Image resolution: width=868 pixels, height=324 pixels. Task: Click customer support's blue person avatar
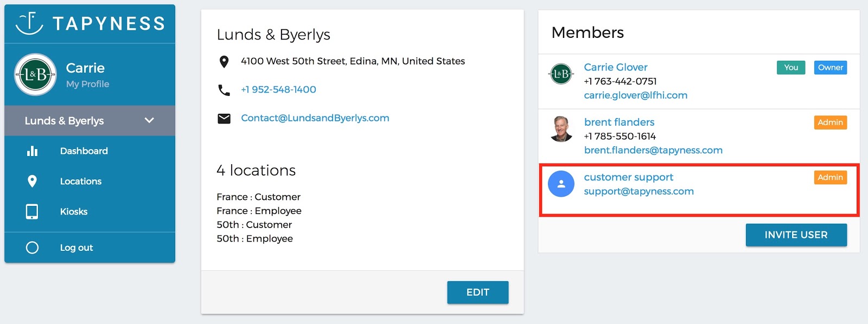561,184
